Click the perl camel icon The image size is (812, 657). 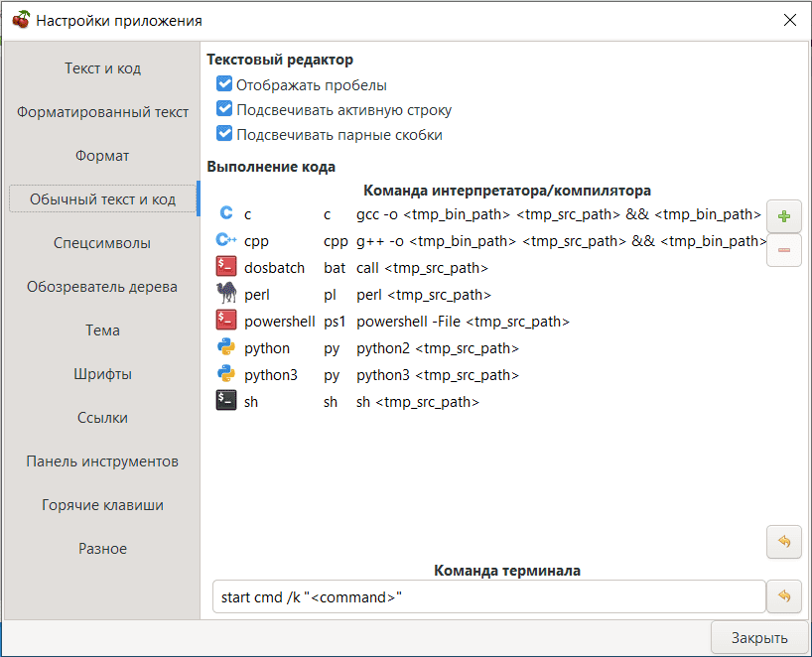(x=226, y=295)
